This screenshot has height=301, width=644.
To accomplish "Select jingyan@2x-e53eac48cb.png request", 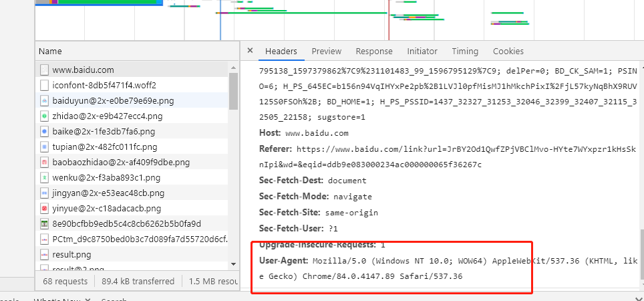I will pyautogui.click(x=133, y=193).
